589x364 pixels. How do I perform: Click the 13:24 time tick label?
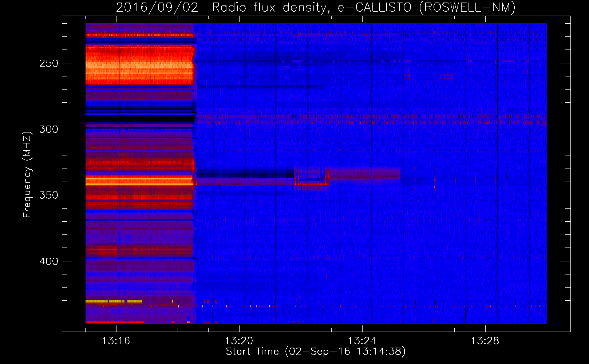(362, 341)
